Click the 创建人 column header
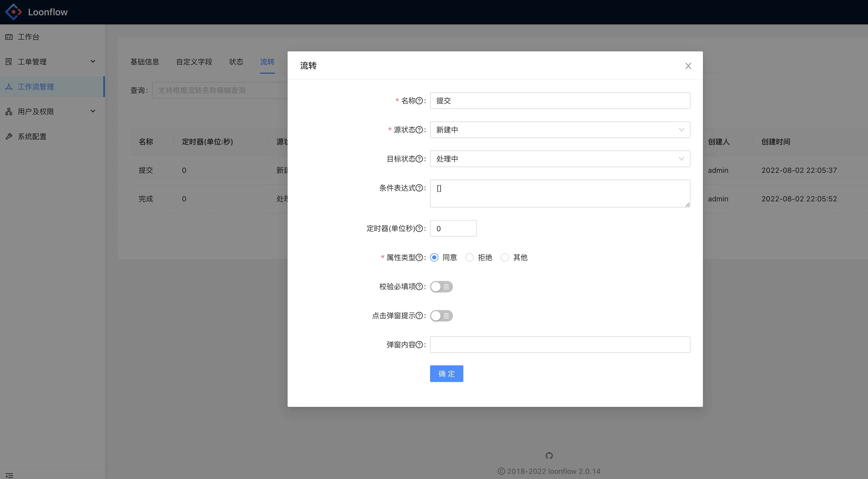This screenshot has width=868, height=479. pyautogui.click(x=719, y=141)
